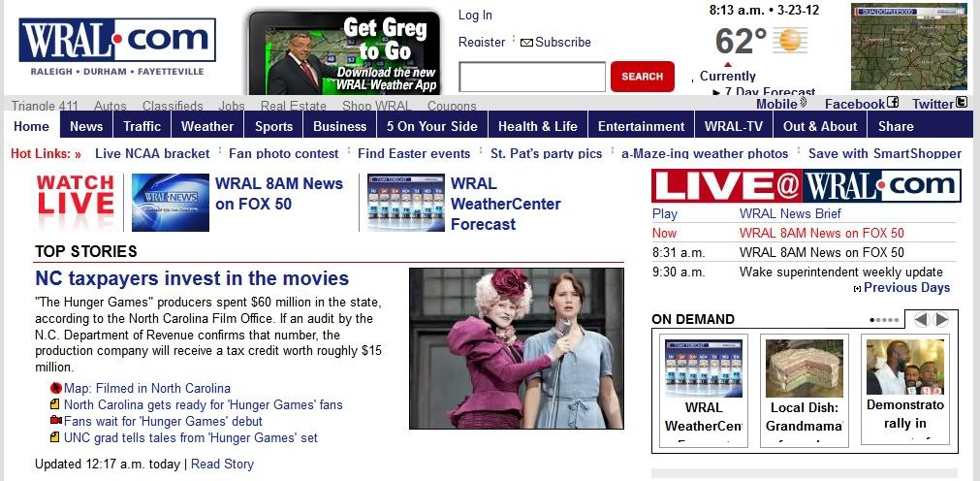Viewport: 980px width, 481px height.
Task: Click the Facebook icon in top bar
Action: (x=893, y=103)
